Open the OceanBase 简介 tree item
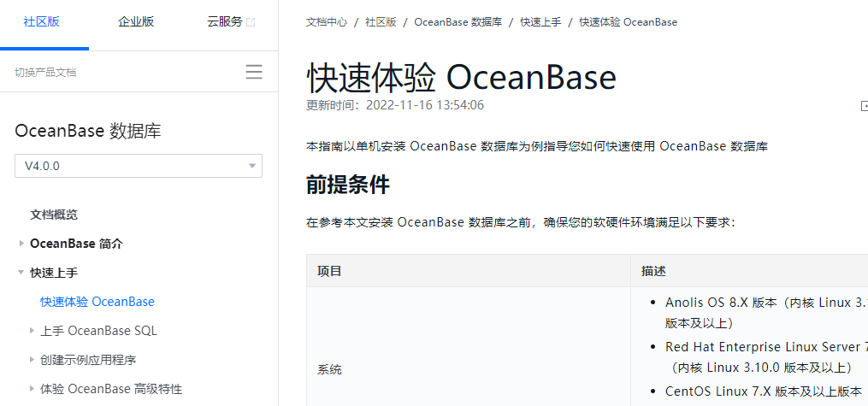The width and height of the screenshot is (868, 406). 76,244
